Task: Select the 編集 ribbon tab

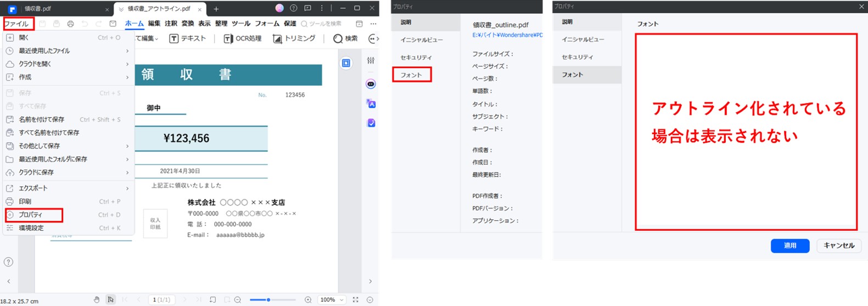Action: (x=154, y=24)
